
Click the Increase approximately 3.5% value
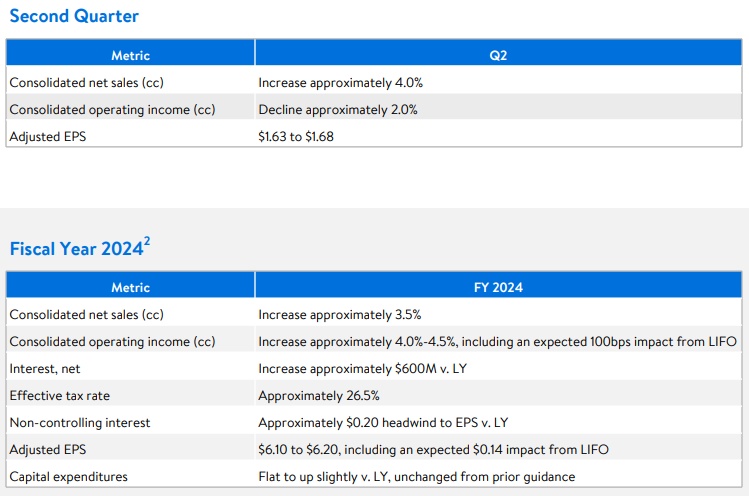pyautogui.click(x=340, y=314)
